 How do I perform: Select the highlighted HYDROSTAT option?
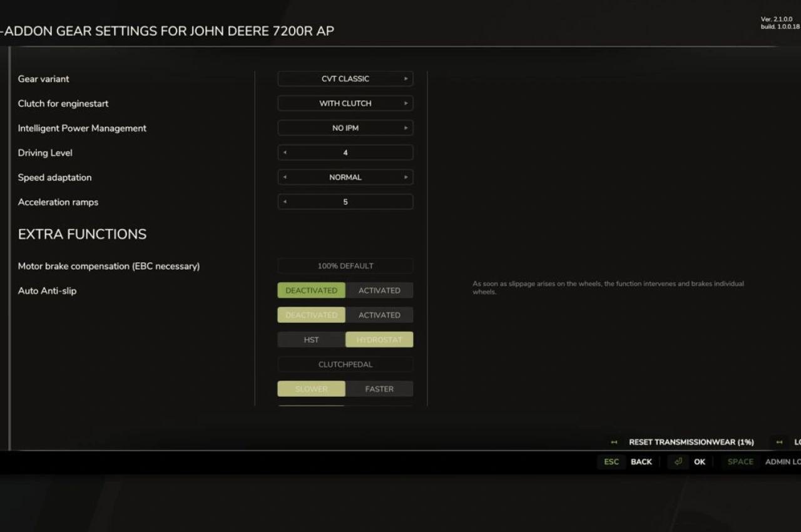[379, 339]
